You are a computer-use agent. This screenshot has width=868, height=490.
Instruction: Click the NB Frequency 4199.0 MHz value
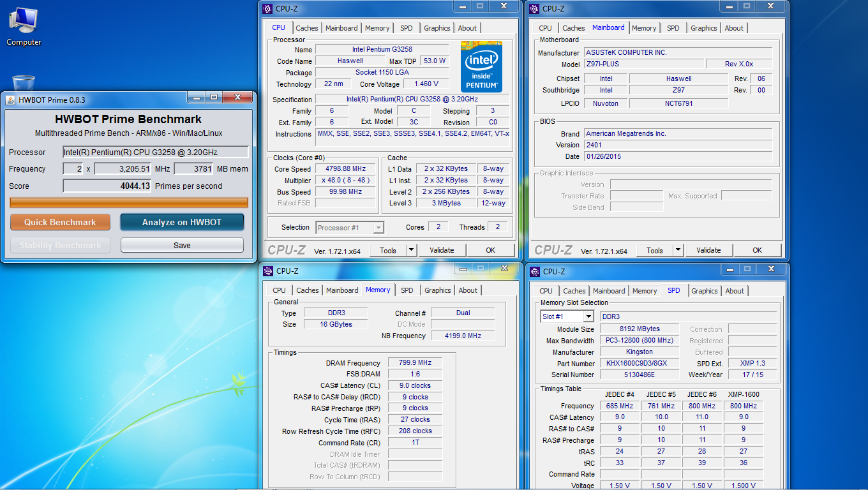coord(463,336)
